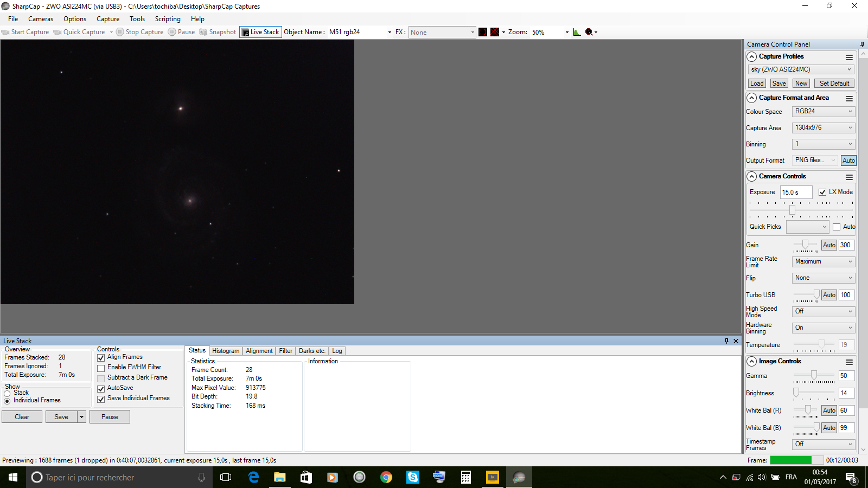868x488 pixels.
Task: Collapse the Capture Profiles section
Action: coord(752,56)
